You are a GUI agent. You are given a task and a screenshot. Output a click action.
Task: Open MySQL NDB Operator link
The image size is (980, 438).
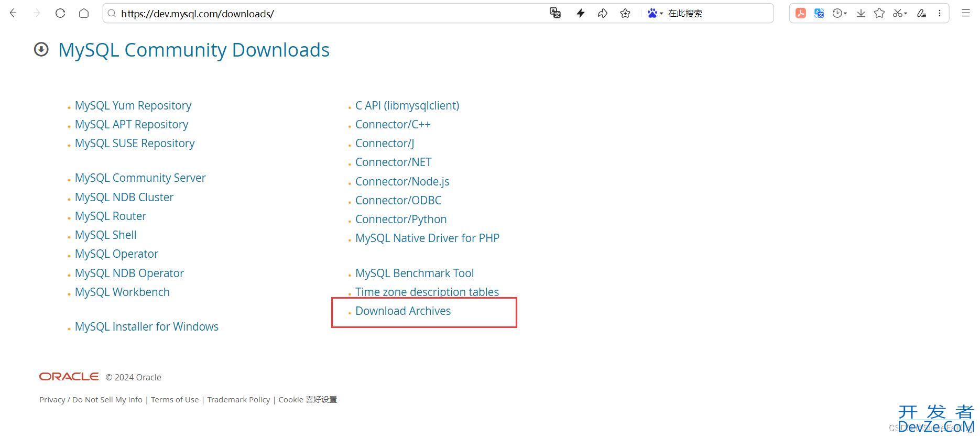pos(129,273)
